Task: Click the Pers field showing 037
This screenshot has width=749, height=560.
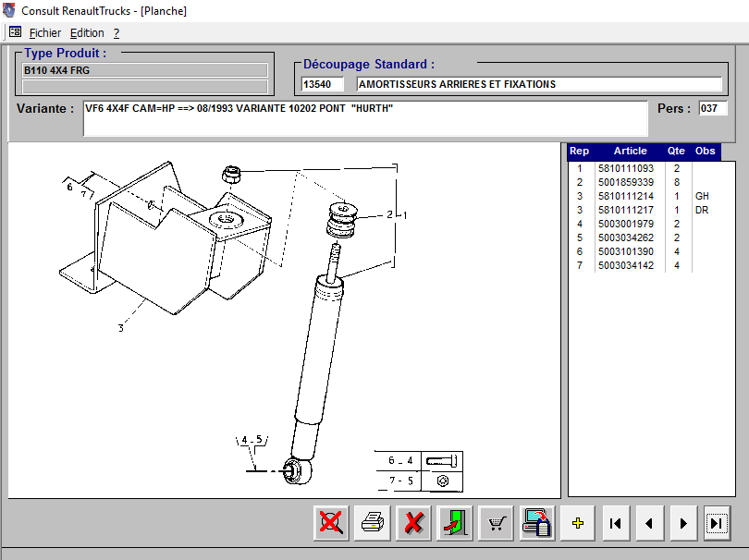Action: (712, 109)
